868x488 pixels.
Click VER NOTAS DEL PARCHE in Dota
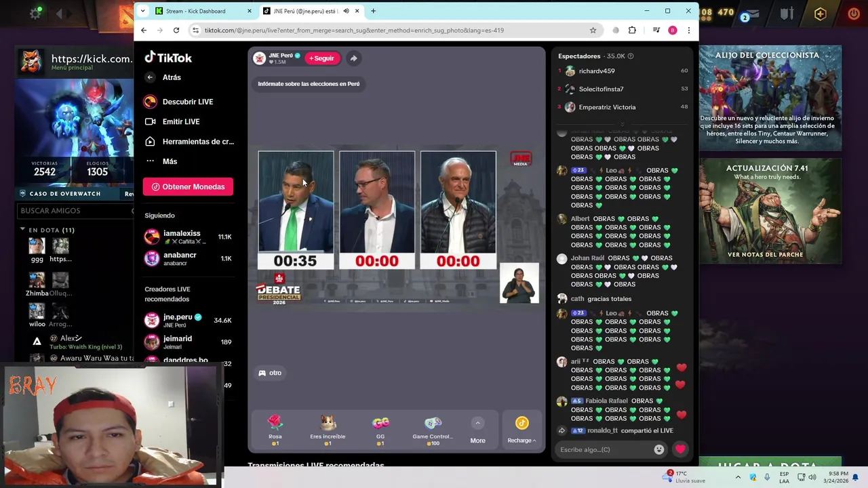(765, 255)
